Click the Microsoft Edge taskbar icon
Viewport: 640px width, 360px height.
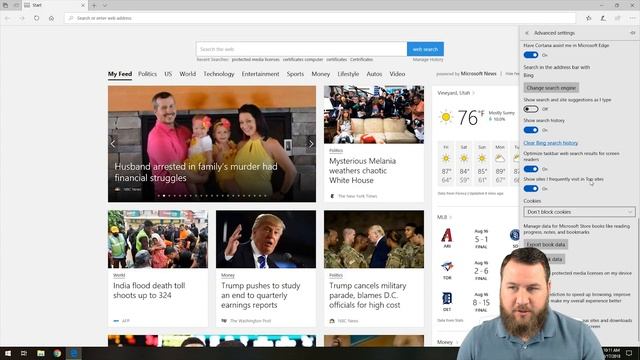pos(74,353)
